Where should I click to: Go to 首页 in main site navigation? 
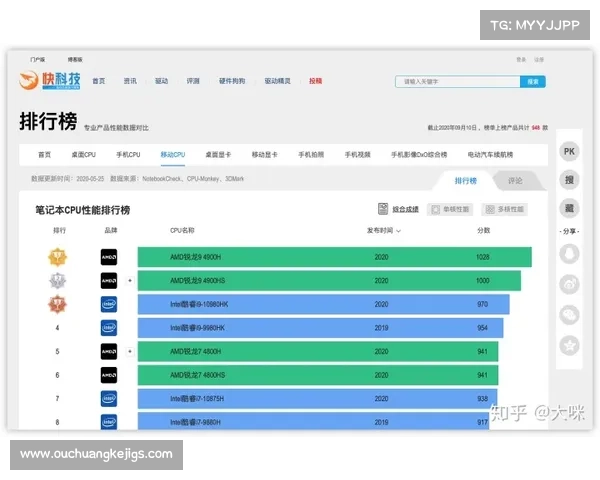pos(99,81)
